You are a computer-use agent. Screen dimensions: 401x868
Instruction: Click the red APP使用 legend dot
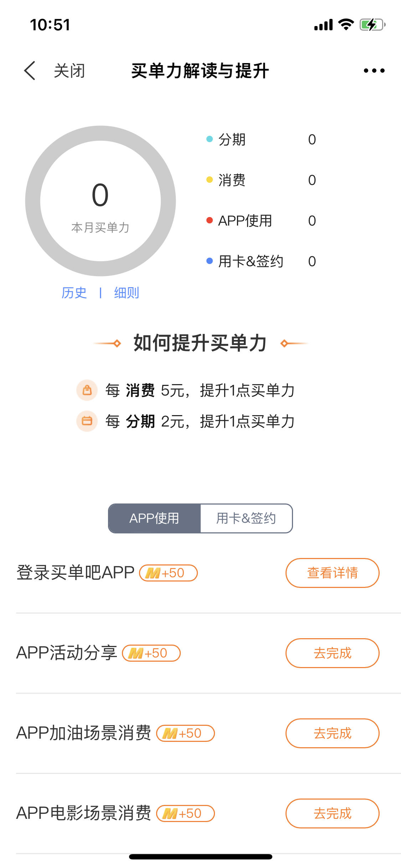[x=210, y=221]
